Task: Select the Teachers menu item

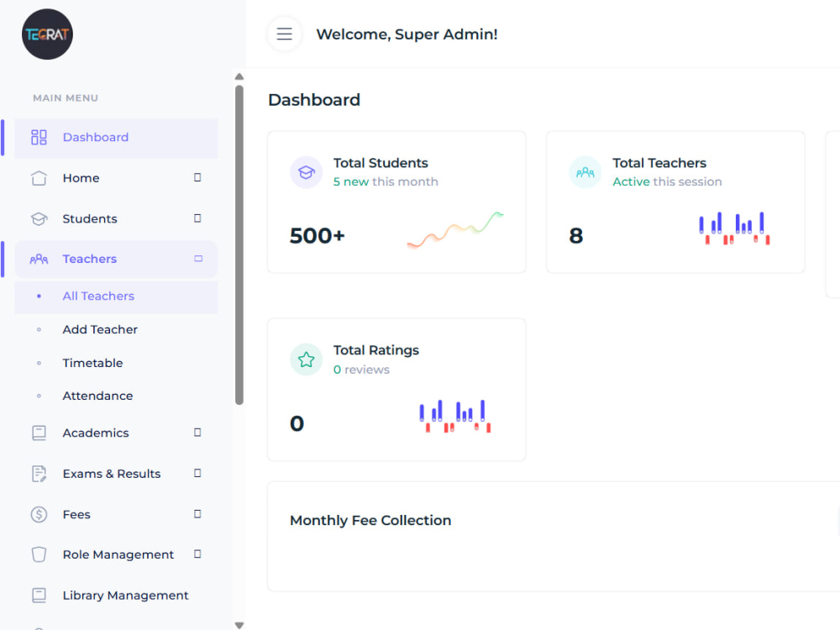Action: 116,260
